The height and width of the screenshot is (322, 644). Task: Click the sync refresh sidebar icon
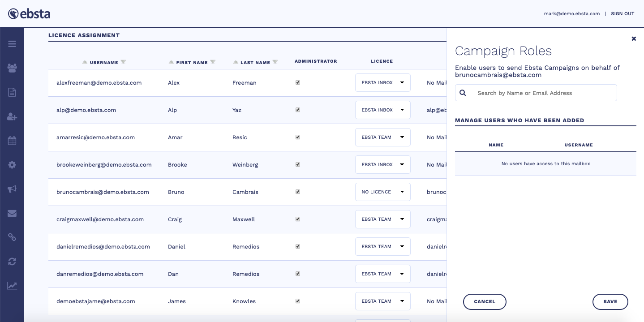click(12, 262)
